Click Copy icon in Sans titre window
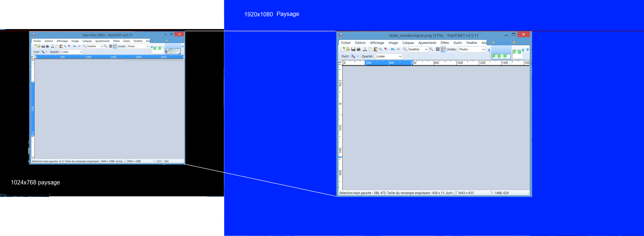 (57, 46)
